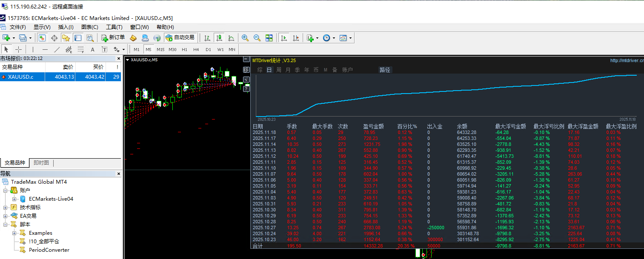Expand the EA交易 tree node
This screenshot has width=644, height=259.
pyautogui.click(x=6, y=216)
